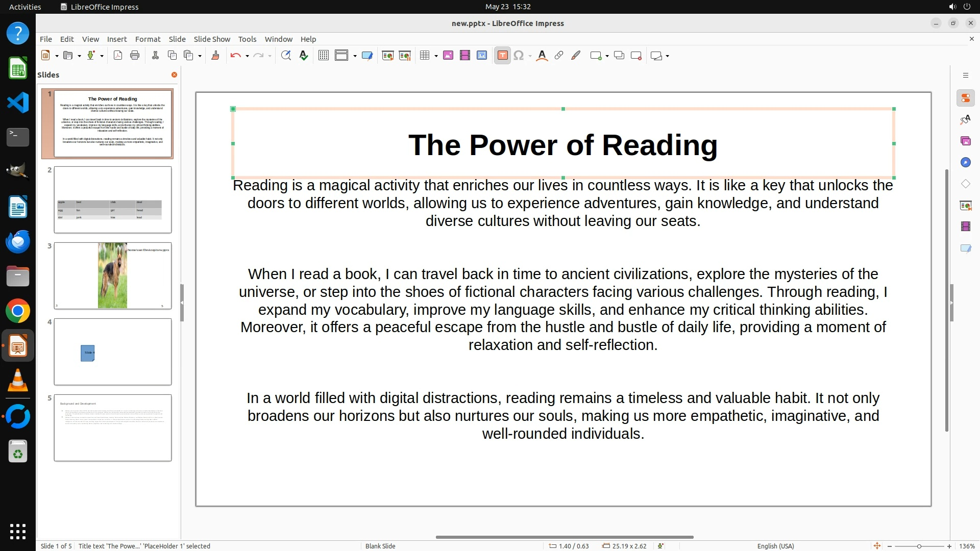Open the Insert Table dropdown arrow
This screenshot has width=980, height=551.
coord(436,56)
